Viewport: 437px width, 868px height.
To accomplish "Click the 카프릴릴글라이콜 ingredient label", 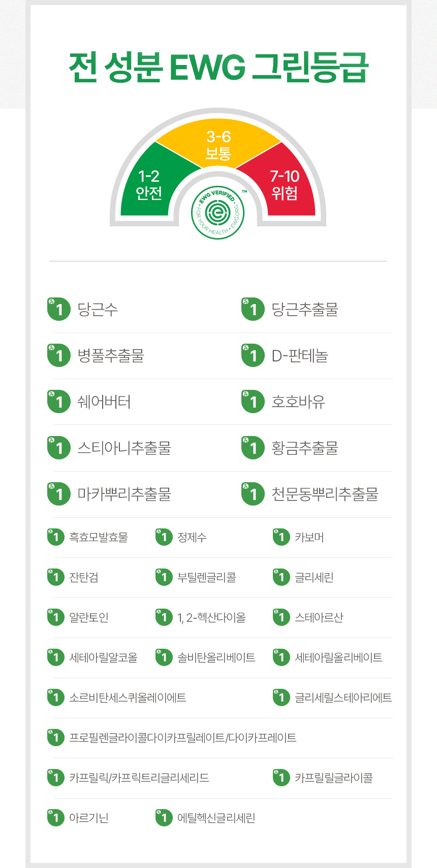I will tap(334, 778).
